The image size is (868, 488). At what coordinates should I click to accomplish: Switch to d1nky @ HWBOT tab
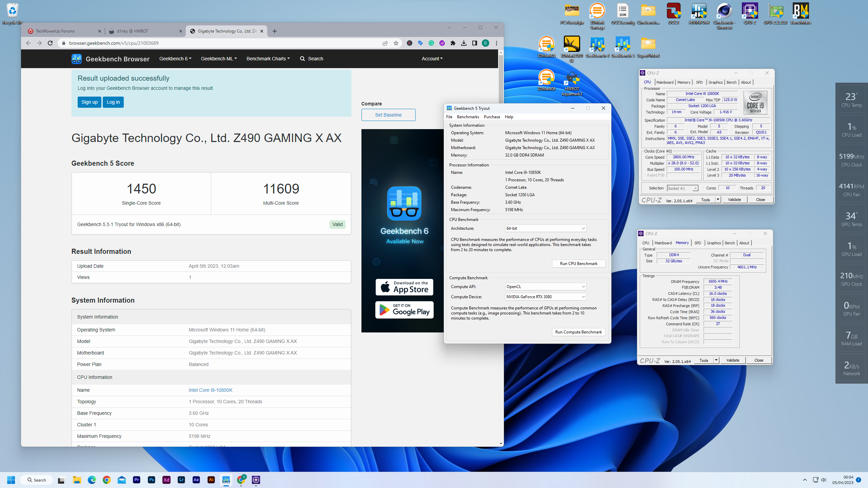point(145,31)
